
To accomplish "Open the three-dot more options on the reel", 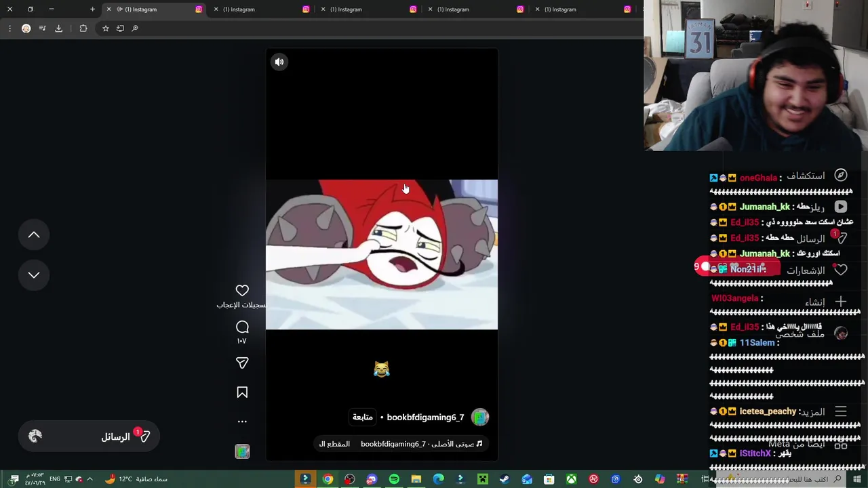I will tap(242, 422).
